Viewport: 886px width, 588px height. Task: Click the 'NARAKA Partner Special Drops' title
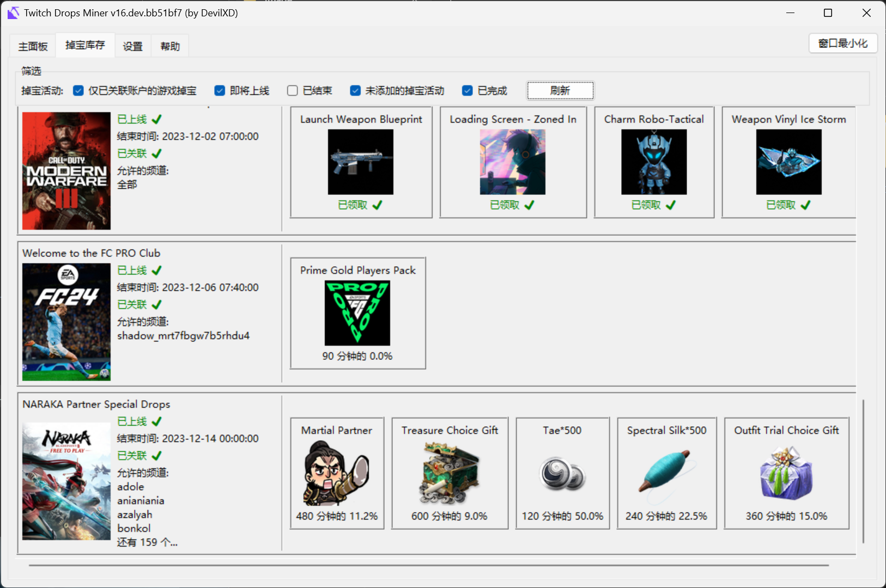[x=96, y=404]
